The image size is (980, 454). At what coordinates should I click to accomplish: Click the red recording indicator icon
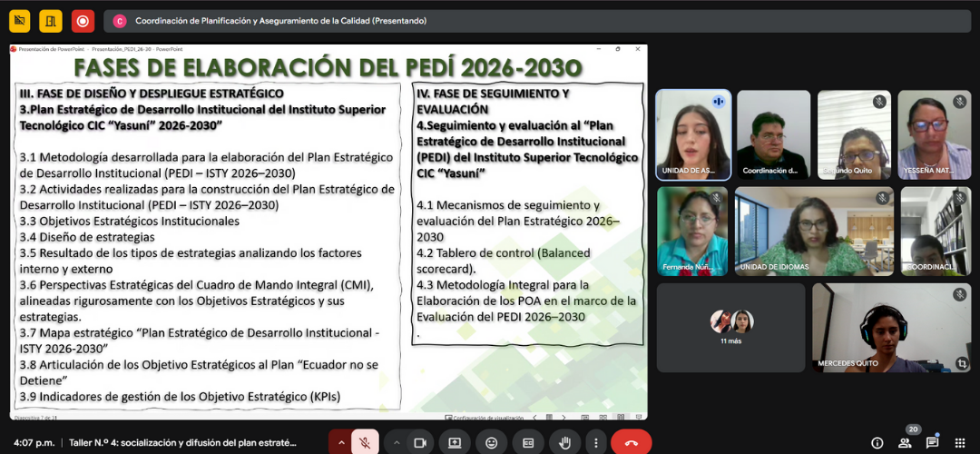[x=83, y=20]
